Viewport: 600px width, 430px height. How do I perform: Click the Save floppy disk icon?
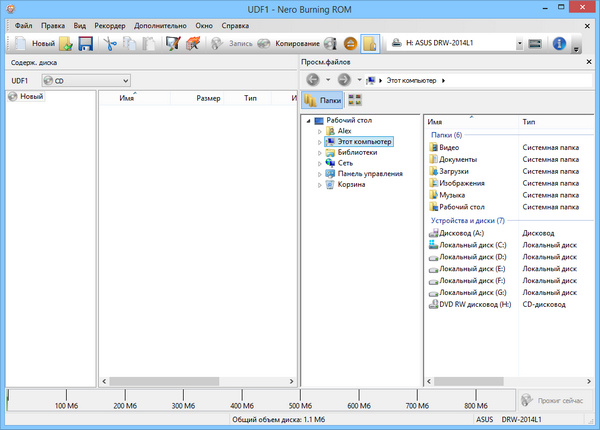85,44
